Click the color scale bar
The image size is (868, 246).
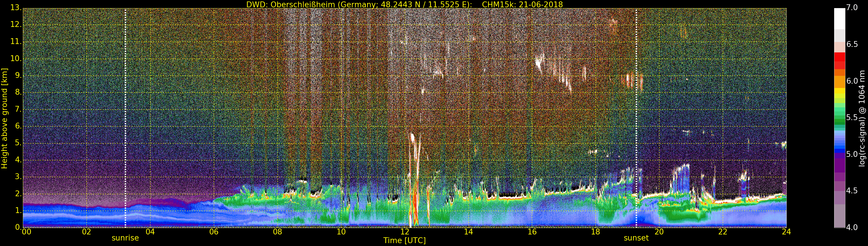pyautogui.click(x=839, y=118)
